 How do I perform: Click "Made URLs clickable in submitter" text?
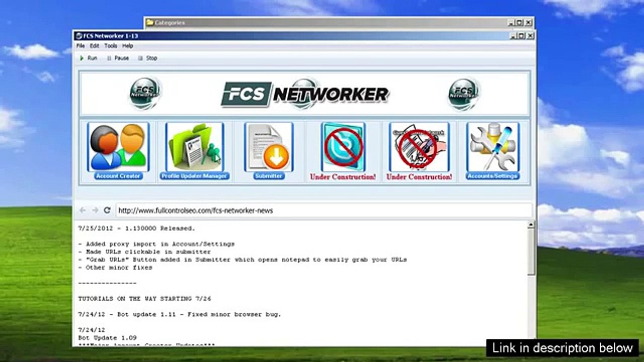pyautogui.click(x=148, y=252)
